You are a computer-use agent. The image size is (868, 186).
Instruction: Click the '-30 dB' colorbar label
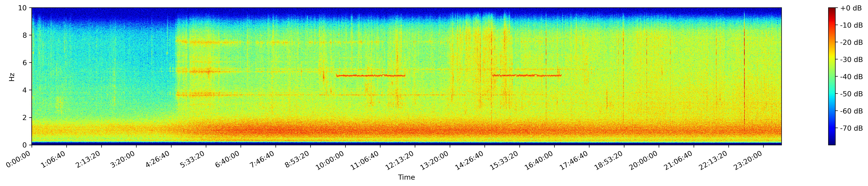pos(852,60)
